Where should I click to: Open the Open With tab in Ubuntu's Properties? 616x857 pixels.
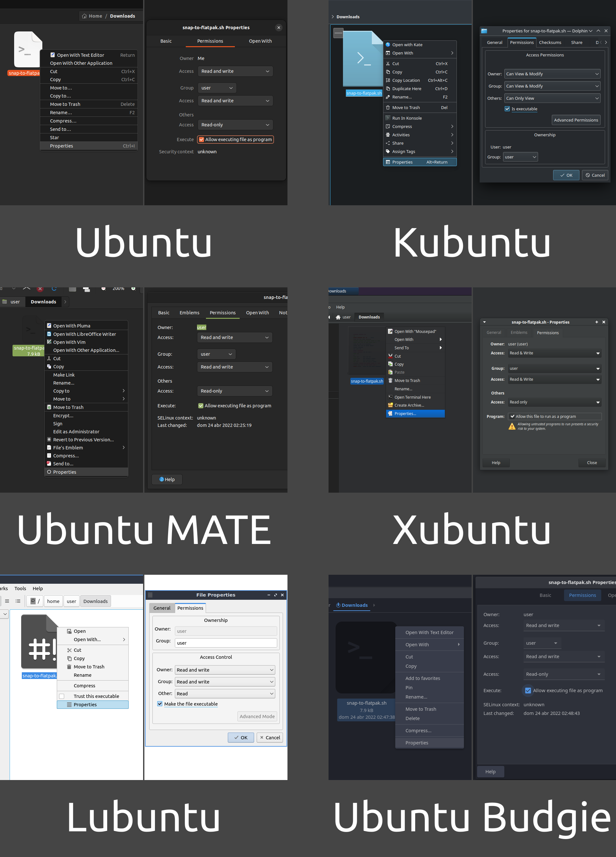click(x=260, y=41)
